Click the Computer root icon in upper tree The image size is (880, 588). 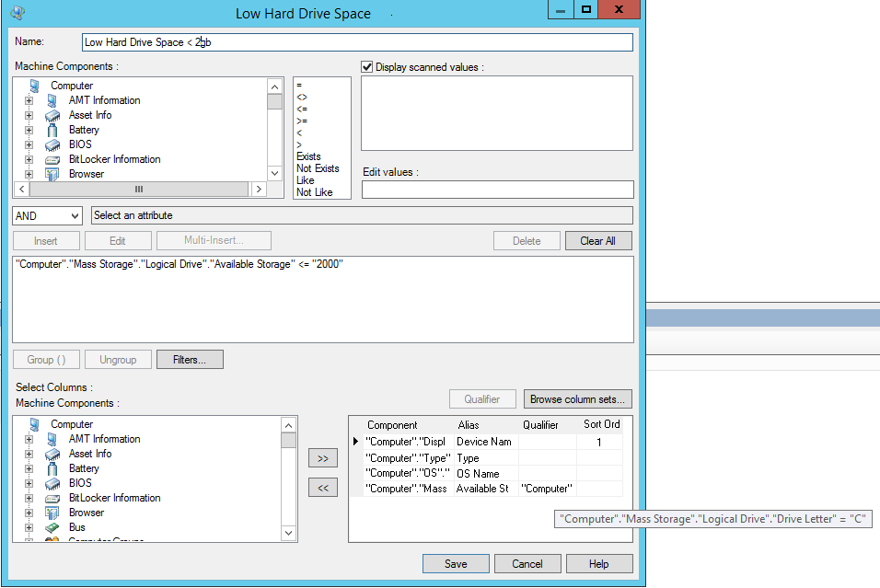coord(34,86)
